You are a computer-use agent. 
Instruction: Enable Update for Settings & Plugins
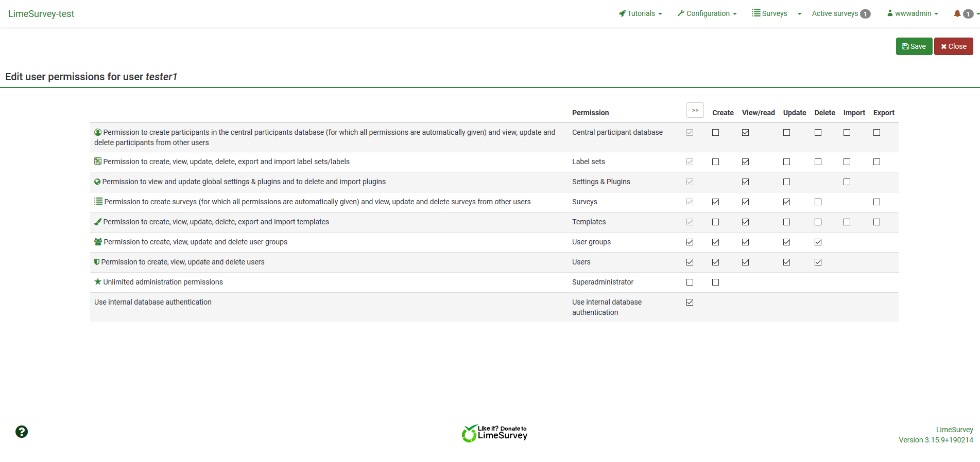click(x=786, y=182)
